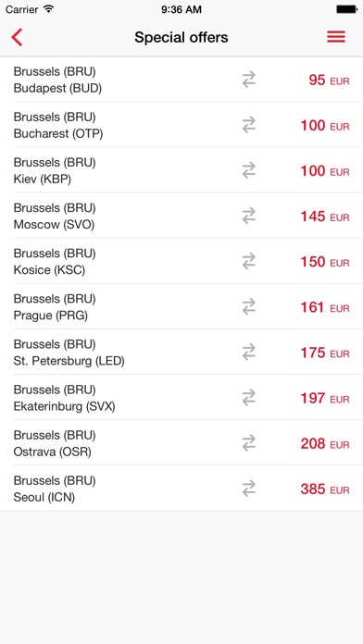Screen dimensions: 363x644
Task: Tap the round-trip arrows for Kosice
Action: [249, 262]
